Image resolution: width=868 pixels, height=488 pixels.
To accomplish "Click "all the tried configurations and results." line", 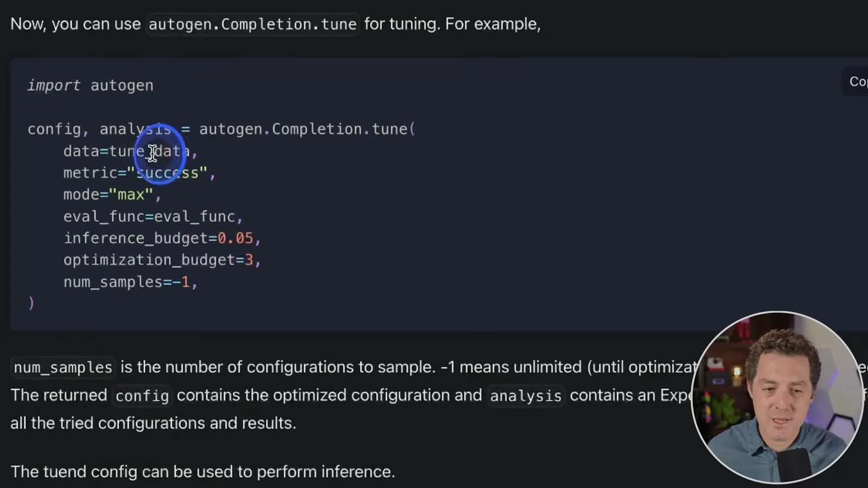I will pyautogui.click(x=154, y=423).
